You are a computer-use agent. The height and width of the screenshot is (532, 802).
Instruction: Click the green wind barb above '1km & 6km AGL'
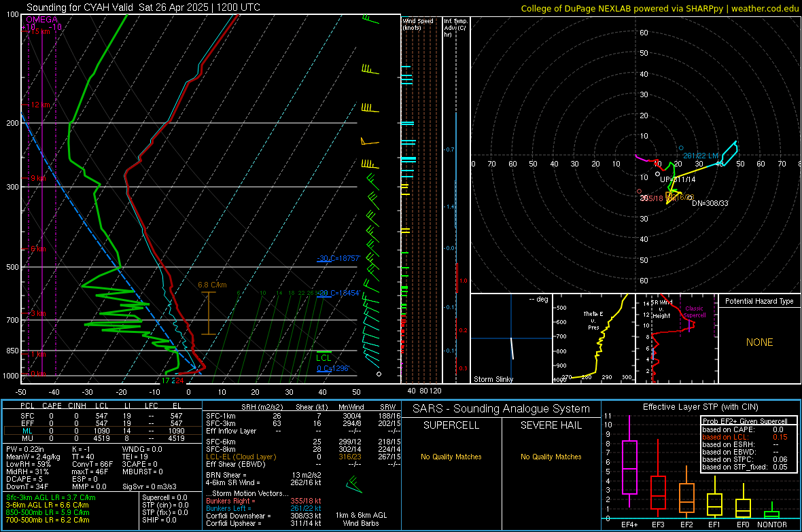click(354, 484)
